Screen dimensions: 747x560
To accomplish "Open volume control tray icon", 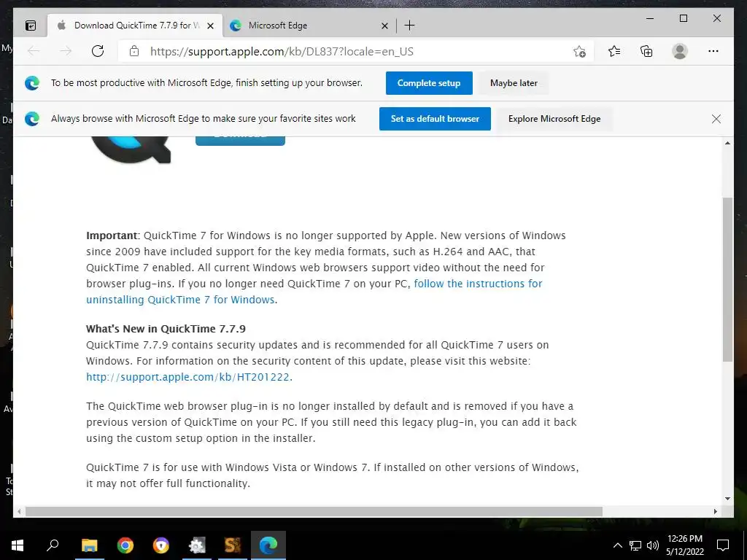I will (653, 545).
